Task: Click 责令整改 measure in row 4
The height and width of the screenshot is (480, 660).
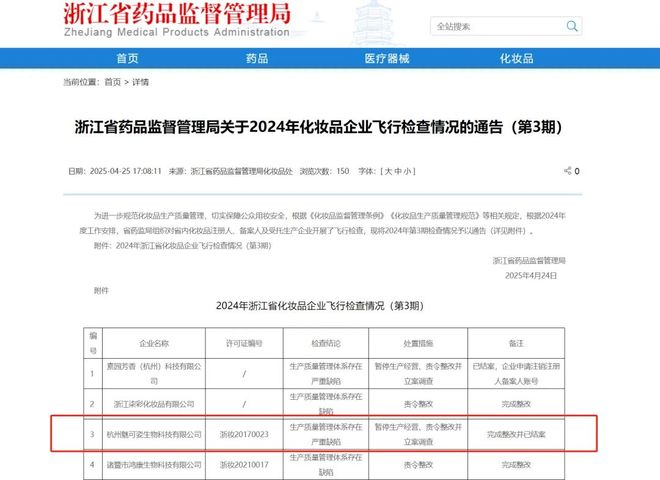Action: point(418,464)
